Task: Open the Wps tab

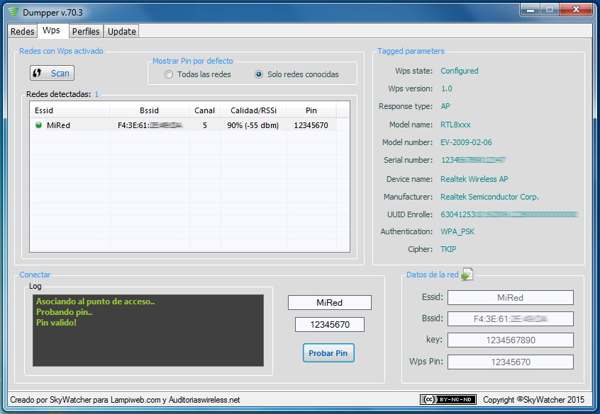Action: coord(51,30)
